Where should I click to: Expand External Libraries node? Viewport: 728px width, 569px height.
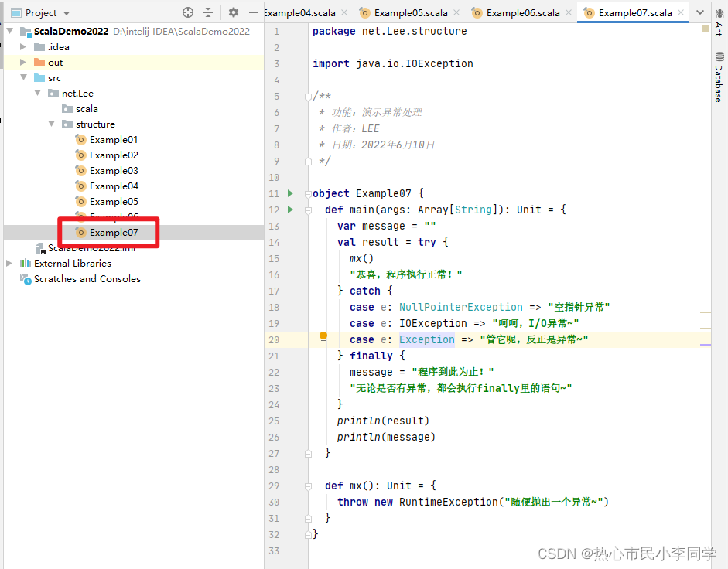(9, 263)
